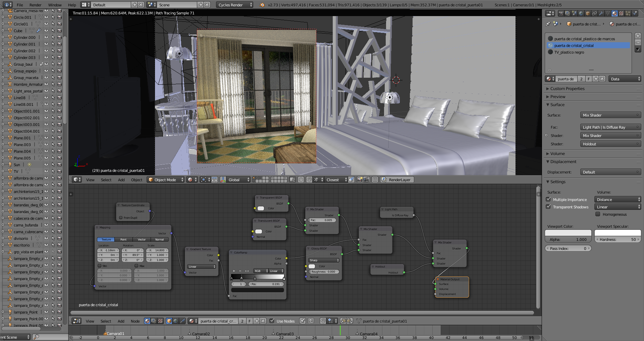Open the World properties globe tab
Image resolution: width=644 pixels, height=341 pixels.
pos(581,13)
